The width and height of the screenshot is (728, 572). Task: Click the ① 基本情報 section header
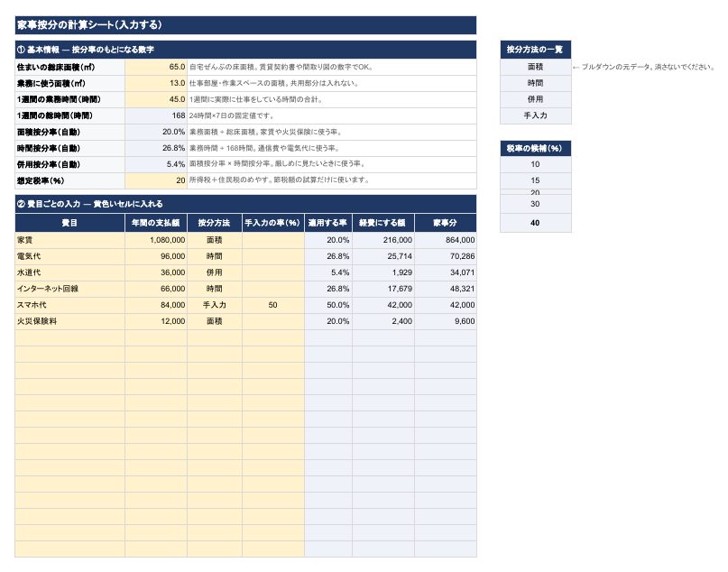pos(245,50)
